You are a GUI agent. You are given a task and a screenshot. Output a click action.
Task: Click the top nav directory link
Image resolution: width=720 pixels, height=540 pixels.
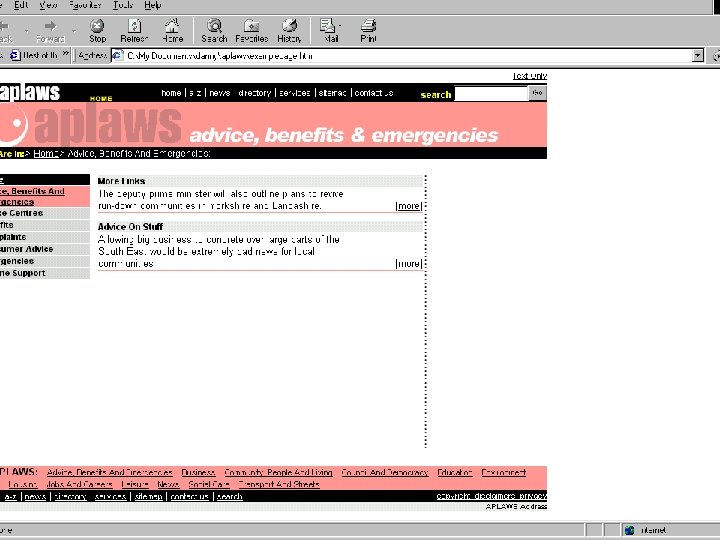(x=255, y=93)
